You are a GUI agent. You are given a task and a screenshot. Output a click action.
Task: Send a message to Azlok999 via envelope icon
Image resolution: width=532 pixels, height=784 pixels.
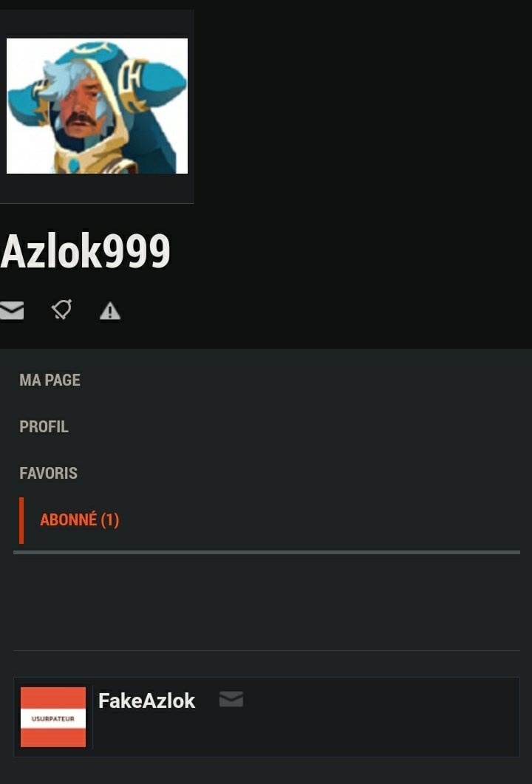(x=12, y=310)
